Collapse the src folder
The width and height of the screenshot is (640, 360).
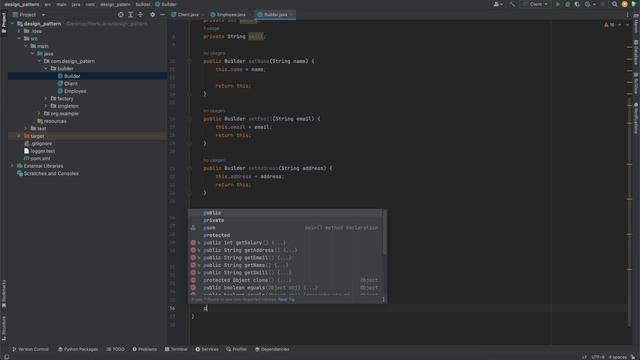[x=19, y=39]
